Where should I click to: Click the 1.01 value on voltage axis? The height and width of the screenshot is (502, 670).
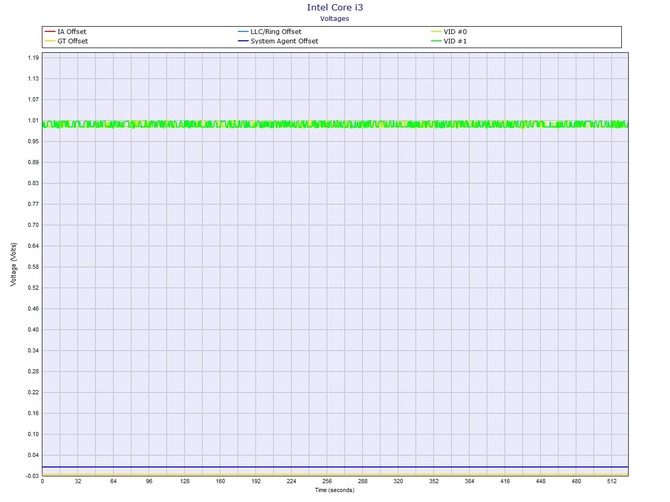pos(33,120)
